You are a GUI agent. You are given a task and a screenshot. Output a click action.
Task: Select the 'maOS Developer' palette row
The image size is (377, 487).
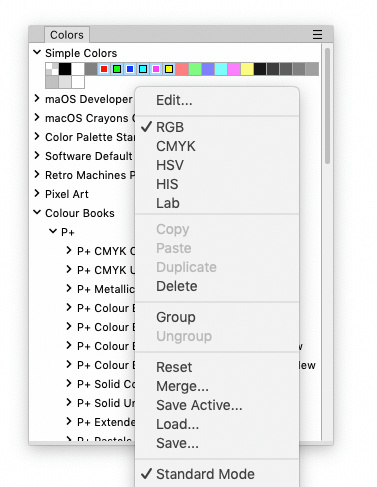[x=89, y=99]
